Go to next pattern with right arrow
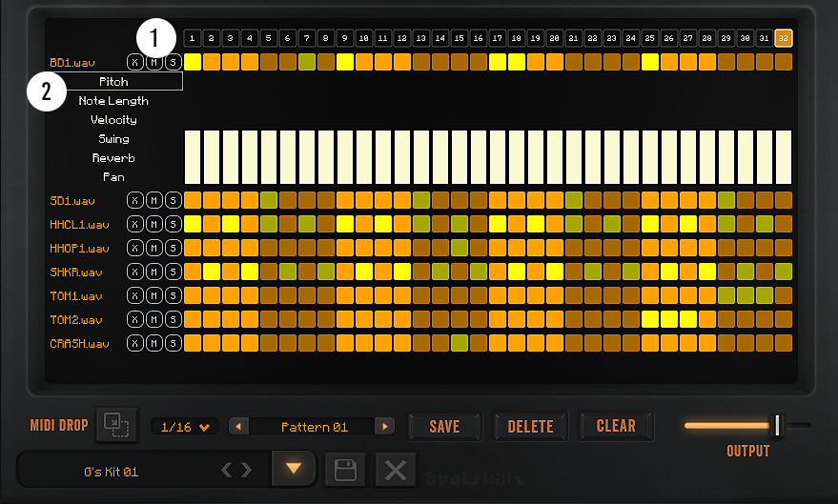Viewport: 838px width, 504px height. [384, 427]
